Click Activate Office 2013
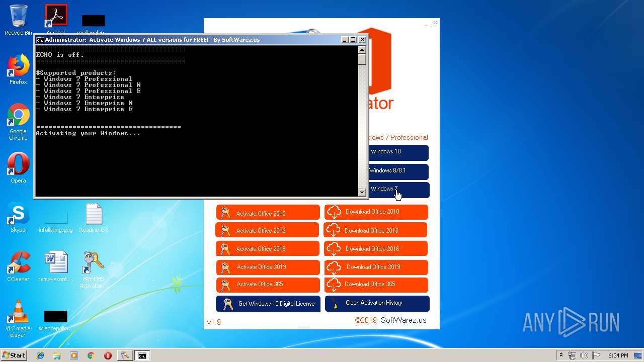This screenshot has width=644, height=362. click(x=267, y=230)
